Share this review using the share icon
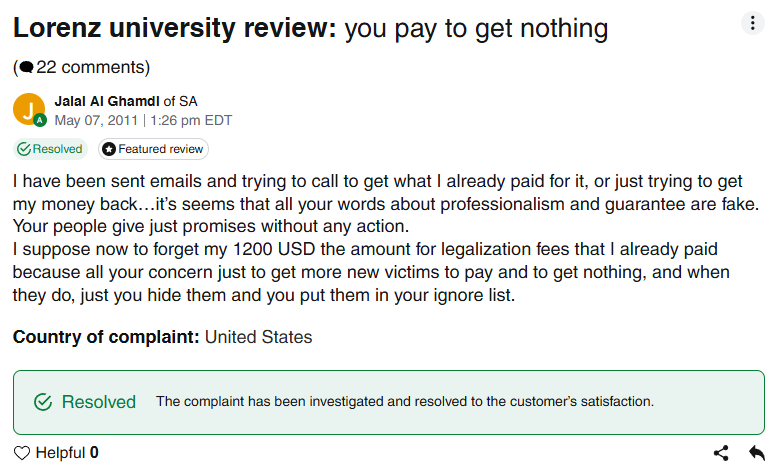Viewport: 779px width, 473px height. point(721,453)
